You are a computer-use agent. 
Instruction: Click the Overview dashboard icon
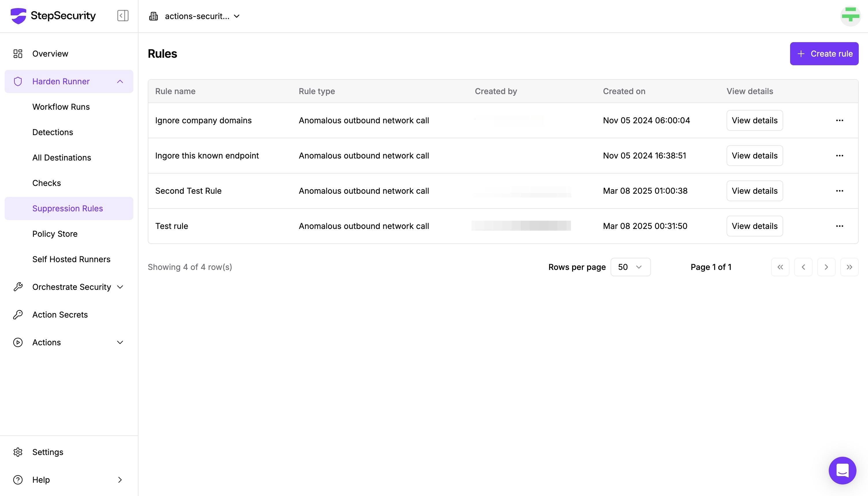pyautogui.click(x=18, y=54)
